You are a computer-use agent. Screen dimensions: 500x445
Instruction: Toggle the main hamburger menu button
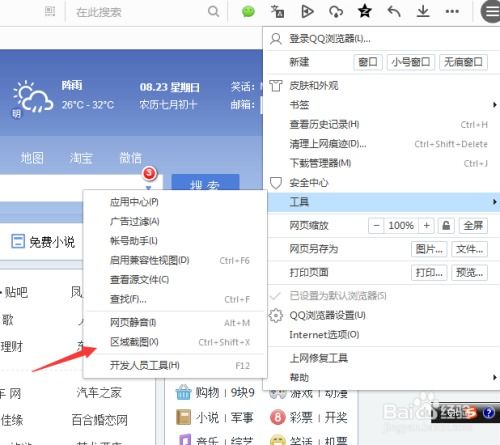(x=491, y=12)
